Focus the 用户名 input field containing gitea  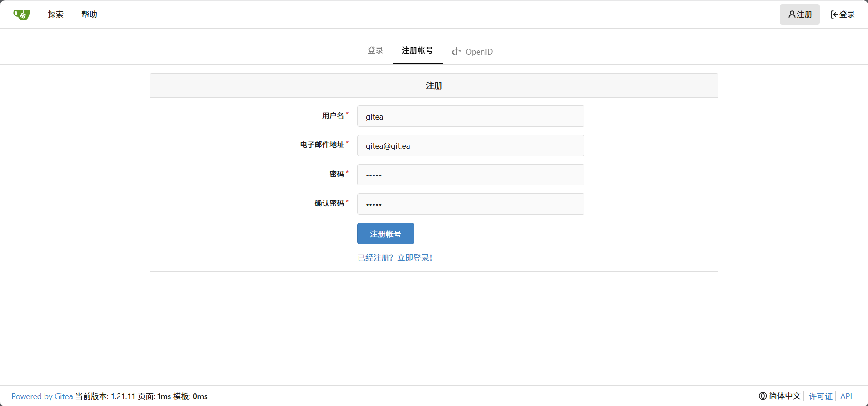(471, 116)
